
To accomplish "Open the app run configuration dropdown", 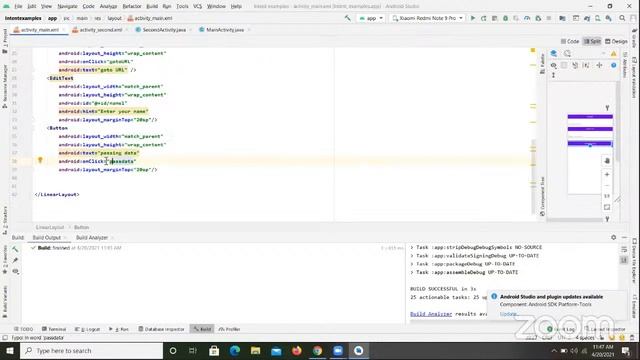I will click(x=371, y=18).
